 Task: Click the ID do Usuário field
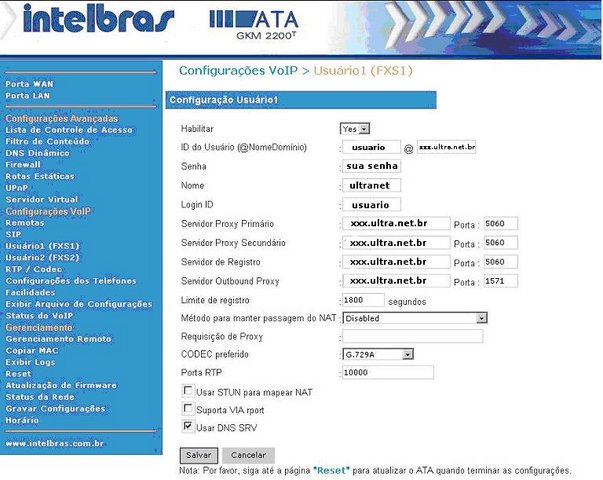point(371,147)
